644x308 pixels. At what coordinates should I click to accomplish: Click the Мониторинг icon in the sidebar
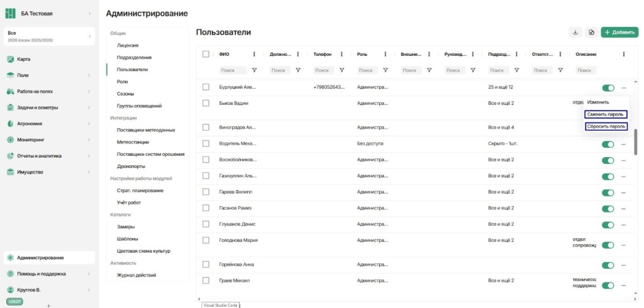[x=11, y=140]
